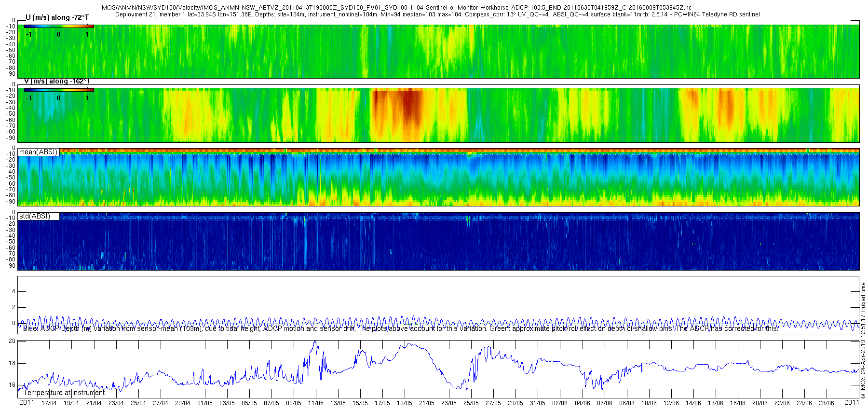Click the Deployment 21 metadata line
The height and width of the screenshot is (410, 868).
point(437,14)
